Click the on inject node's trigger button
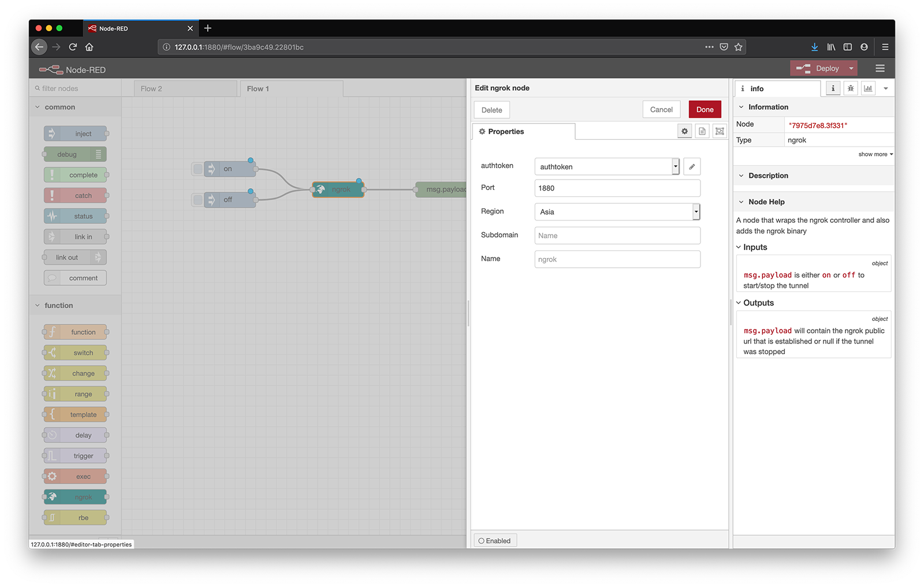 point(198,169)
